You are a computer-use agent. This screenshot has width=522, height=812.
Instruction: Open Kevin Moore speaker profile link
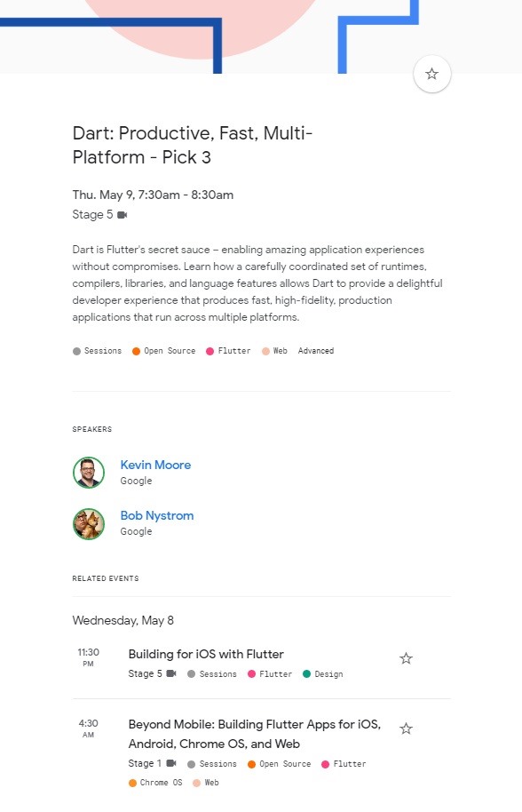click(x=155, y=465)
